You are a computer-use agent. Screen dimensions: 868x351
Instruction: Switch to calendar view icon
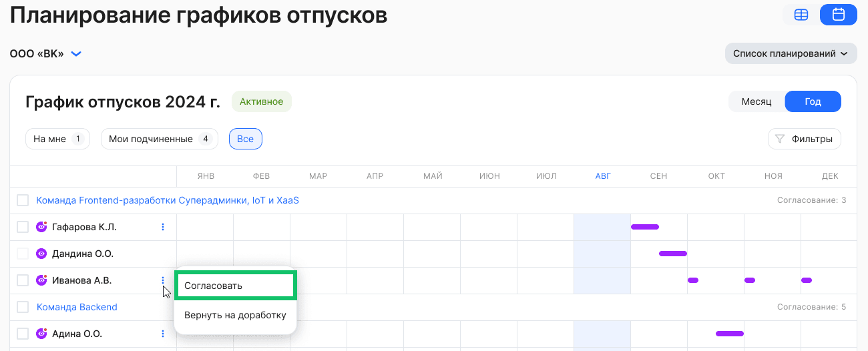point(839,15)
